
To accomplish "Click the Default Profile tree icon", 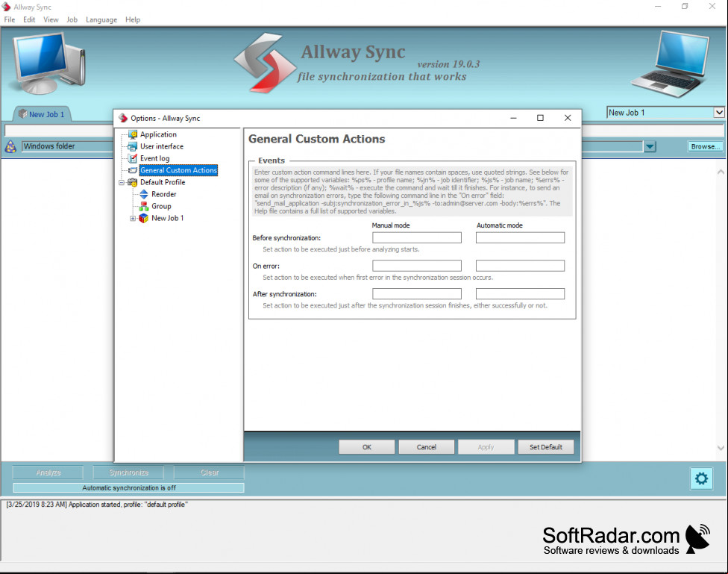I will tap(133, 182).
